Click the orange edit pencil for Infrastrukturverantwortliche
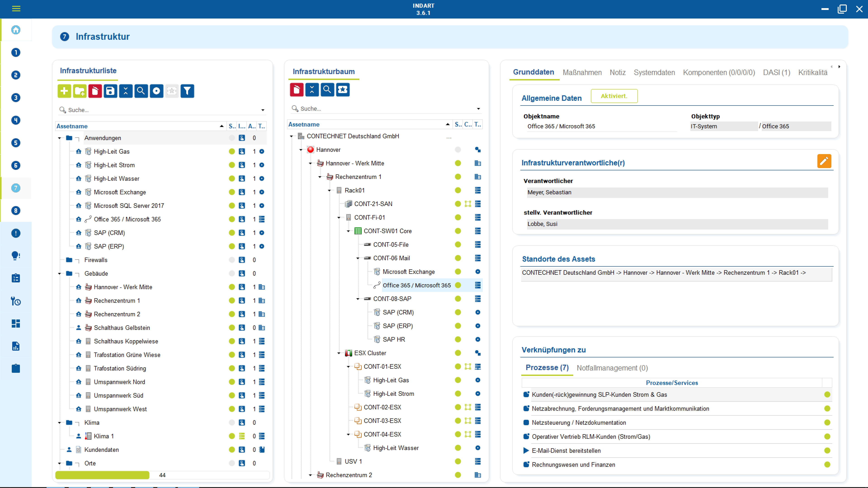 pos(824,161)
